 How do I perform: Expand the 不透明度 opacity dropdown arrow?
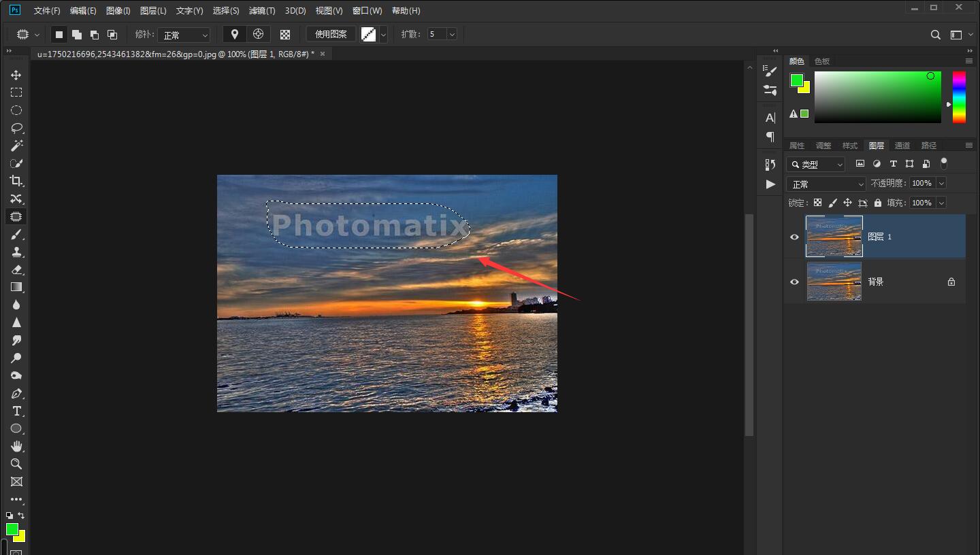click(x=941, y=183)
